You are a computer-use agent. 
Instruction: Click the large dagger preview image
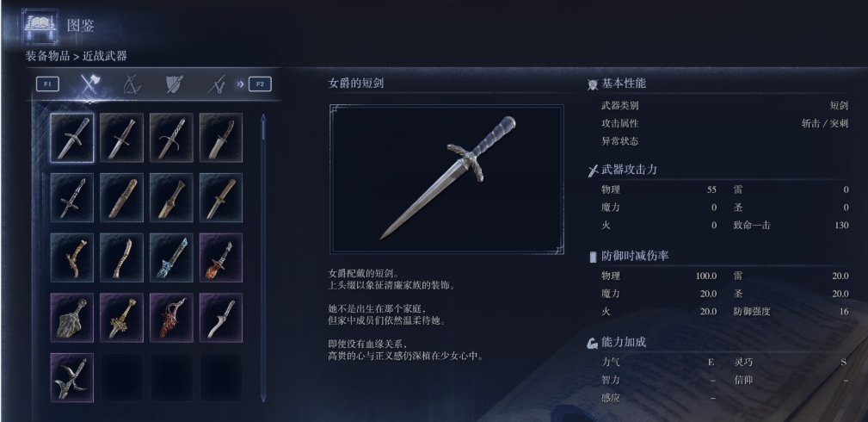coord(446,179)
